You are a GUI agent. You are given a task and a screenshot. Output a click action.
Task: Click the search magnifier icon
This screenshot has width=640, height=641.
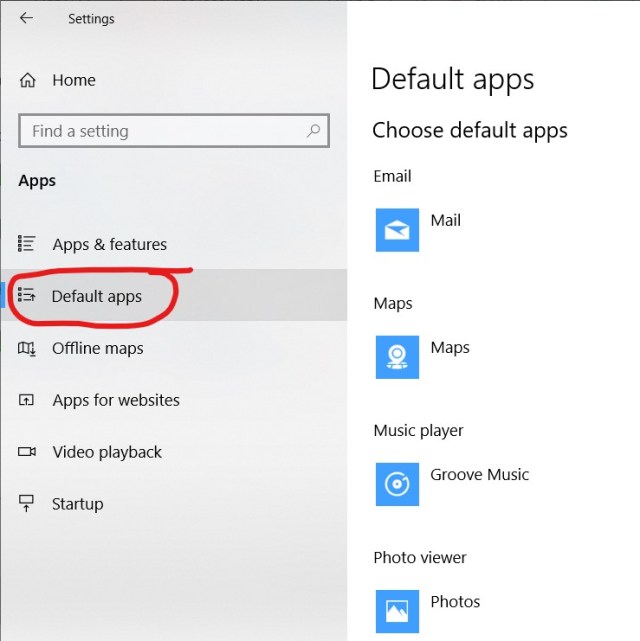[x=313, y=131]
